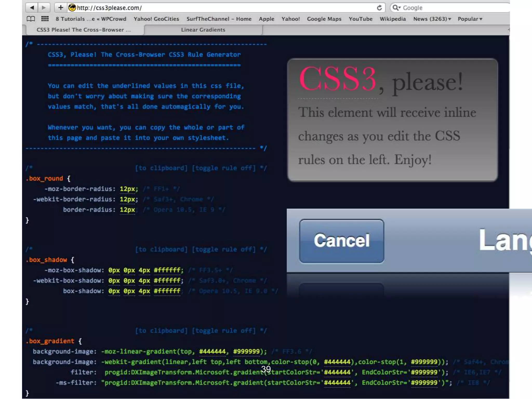Click the Google search magnifier icon
This screenshot has height=399, width=532.
point(396,8)
